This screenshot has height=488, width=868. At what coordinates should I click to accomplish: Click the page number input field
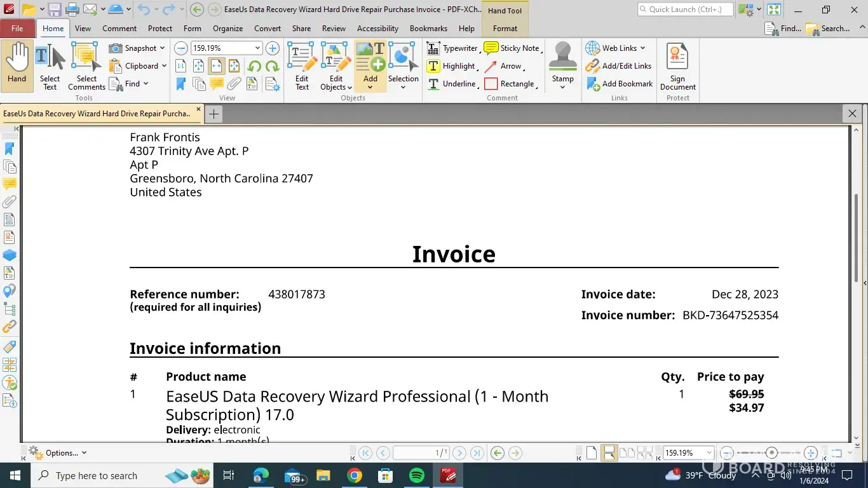421,453
